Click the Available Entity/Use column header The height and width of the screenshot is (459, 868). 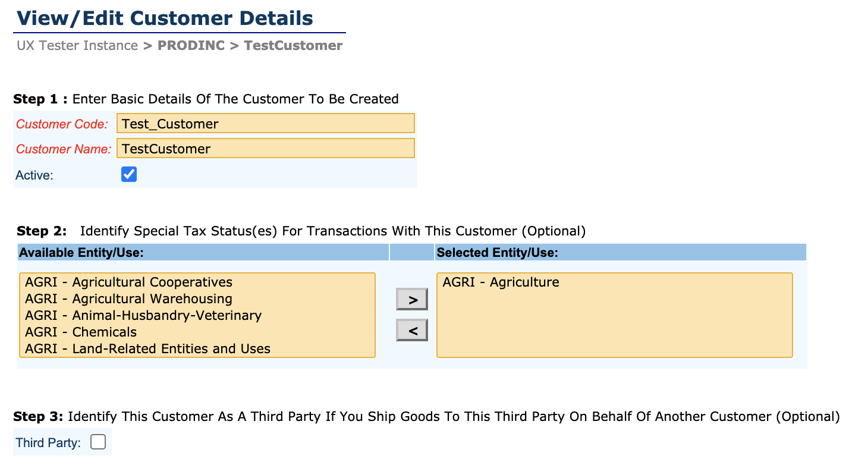[x=81, y=253]
